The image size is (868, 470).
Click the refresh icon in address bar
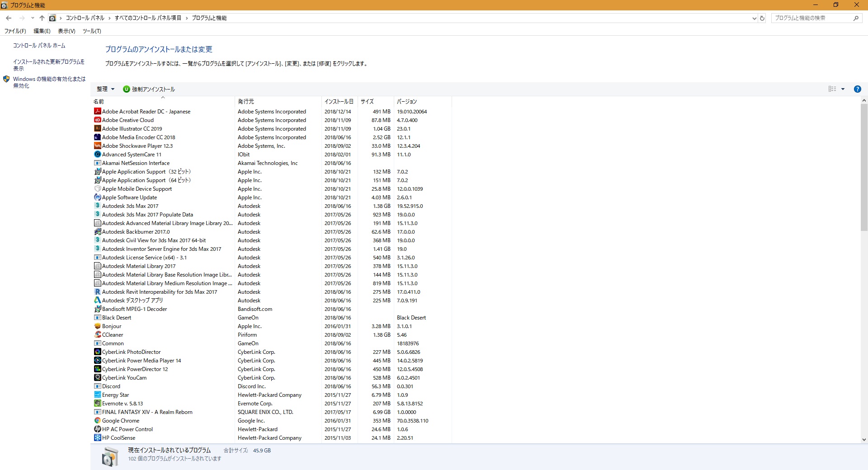762,18
